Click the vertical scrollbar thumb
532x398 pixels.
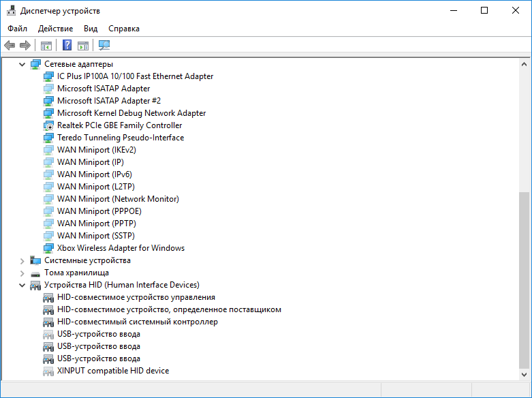click(524, 280)
